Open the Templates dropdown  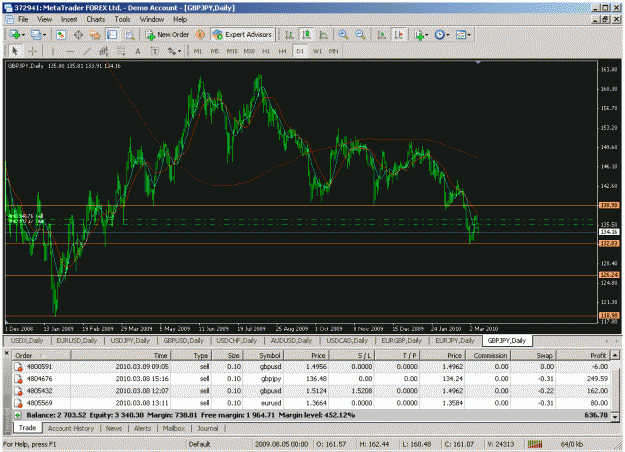click(x=463, y=35)
